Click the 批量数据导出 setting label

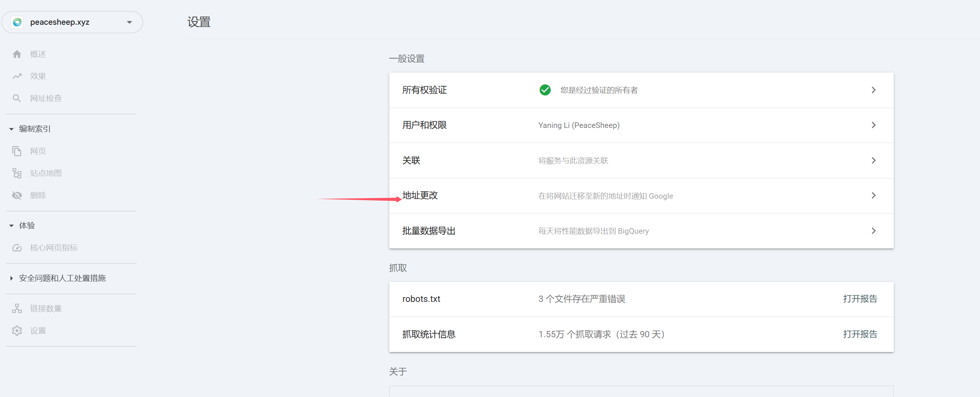(429, 231)
